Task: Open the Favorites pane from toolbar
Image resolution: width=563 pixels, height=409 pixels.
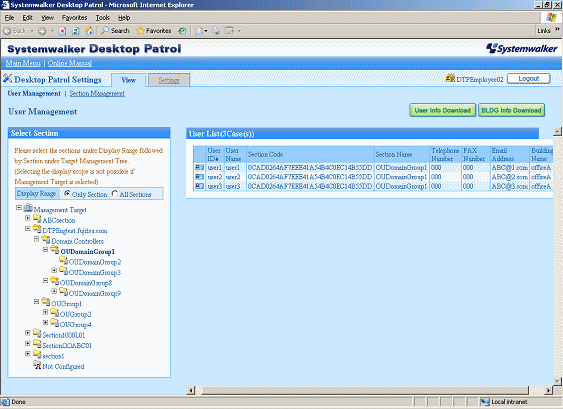Action: [x=154, y=31]
